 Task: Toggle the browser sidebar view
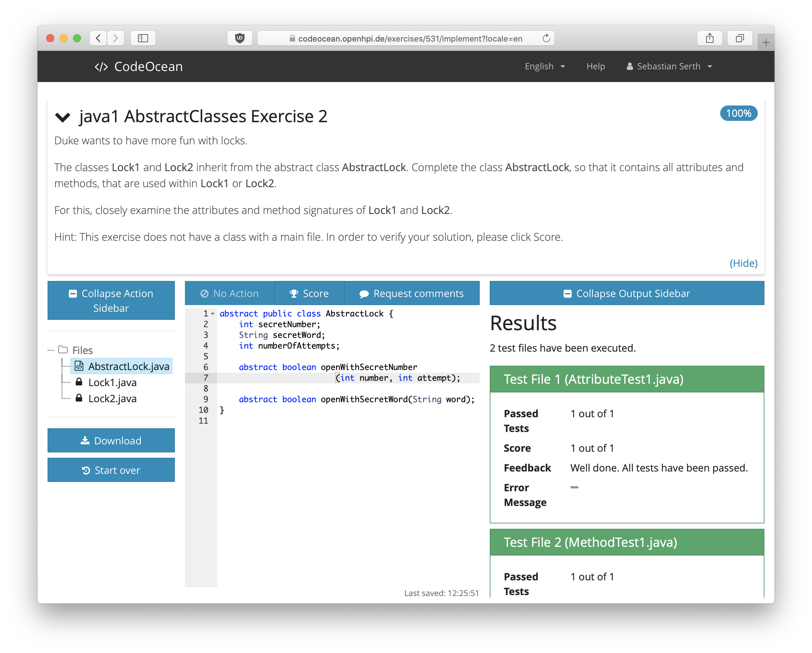143,38
